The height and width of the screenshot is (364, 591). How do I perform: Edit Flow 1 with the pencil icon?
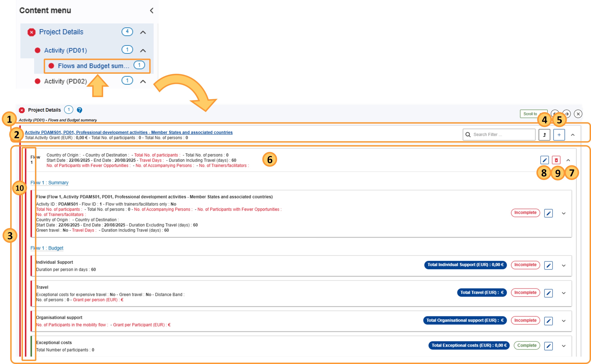[545, 160]
